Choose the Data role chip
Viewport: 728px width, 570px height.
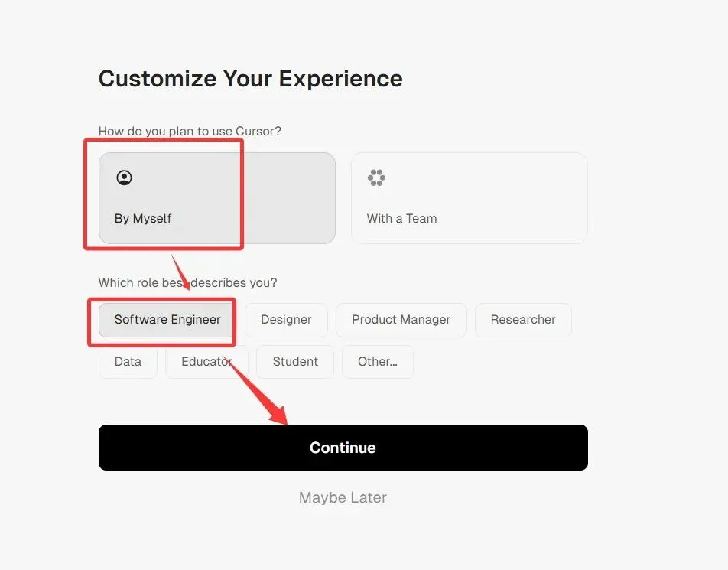[x=128, y=362]
